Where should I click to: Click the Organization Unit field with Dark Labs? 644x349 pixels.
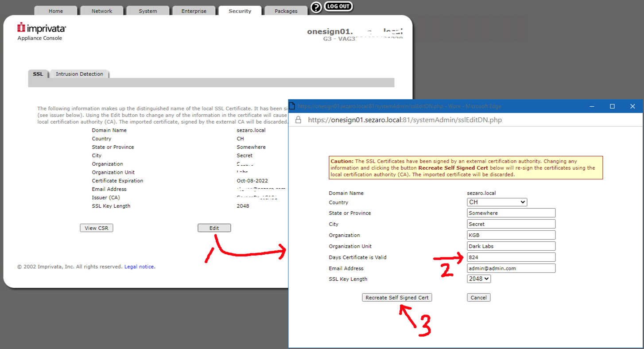[x=511, y=246]
